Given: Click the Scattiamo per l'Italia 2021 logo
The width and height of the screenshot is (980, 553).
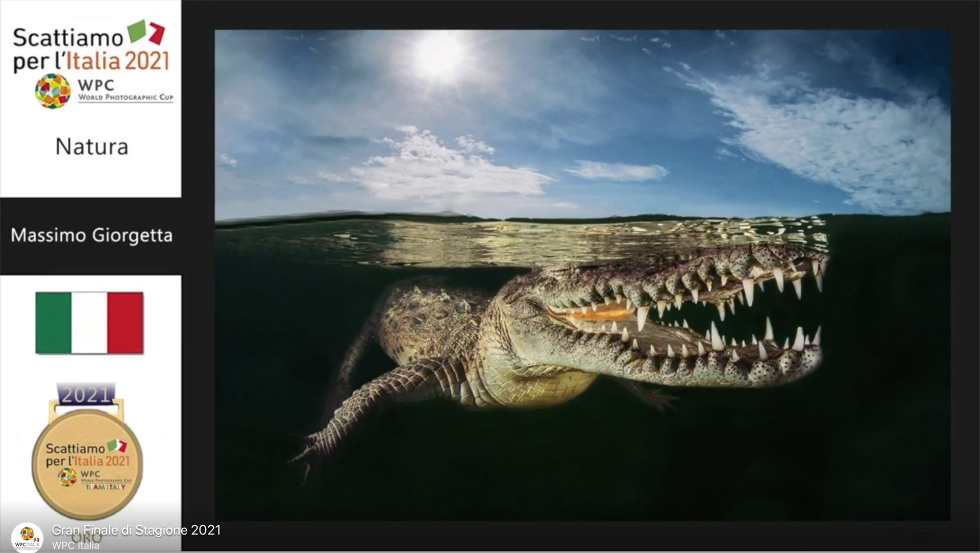Looking at the screenshot, I should [91, 46].
